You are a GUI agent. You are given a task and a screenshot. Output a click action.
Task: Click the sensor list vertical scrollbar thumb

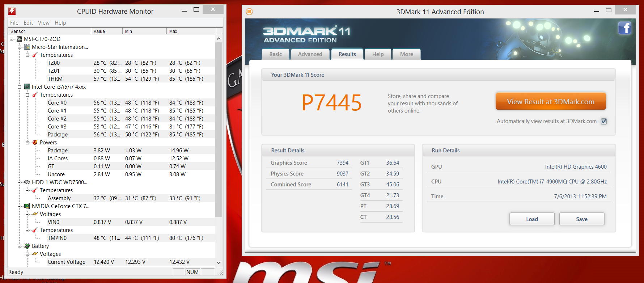point(219,130)
